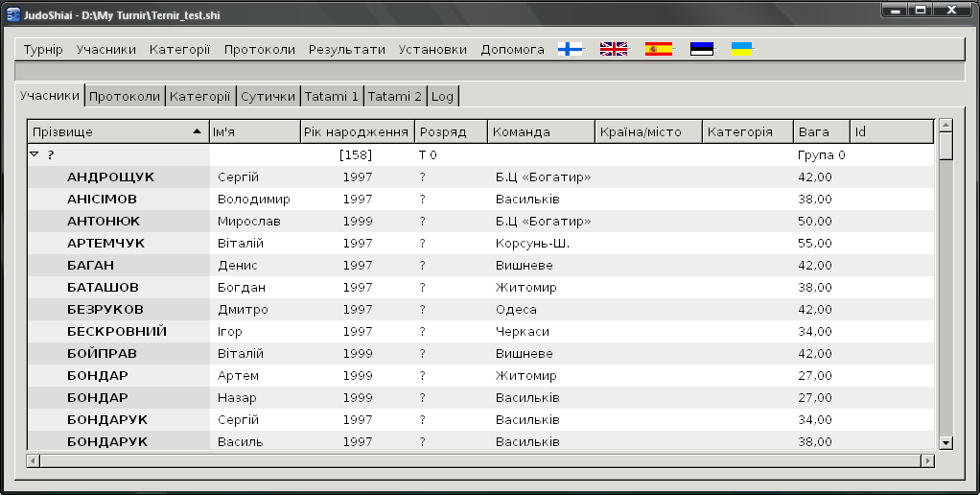This screenshot has width=980, height=495.
Task: Click the Estonian flag language icon
Action: [x=702, y=49]
